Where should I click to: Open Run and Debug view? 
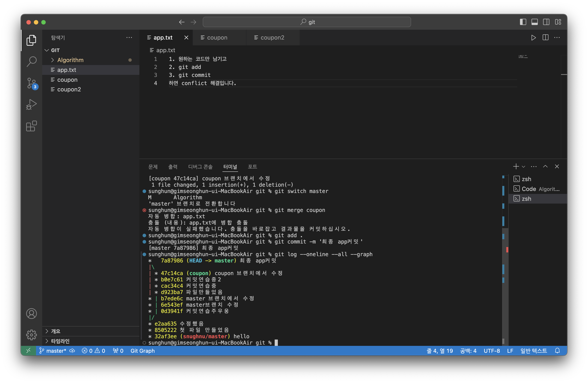click(31, 104)
